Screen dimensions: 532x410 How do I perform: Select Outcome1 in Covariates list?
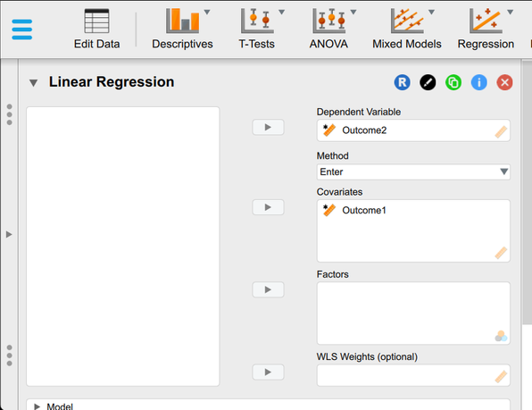click(364, 211)
